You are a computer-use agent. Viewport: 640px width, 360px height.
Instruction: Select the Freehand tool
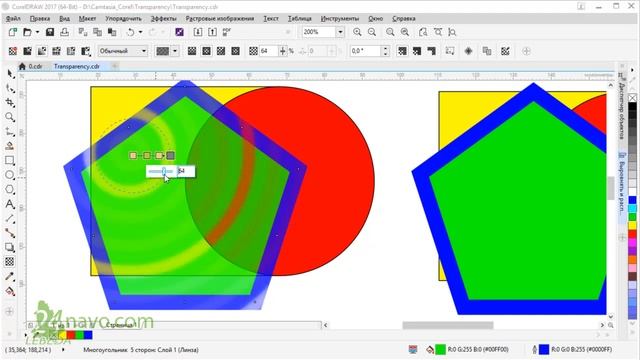[x=10, y=132]
